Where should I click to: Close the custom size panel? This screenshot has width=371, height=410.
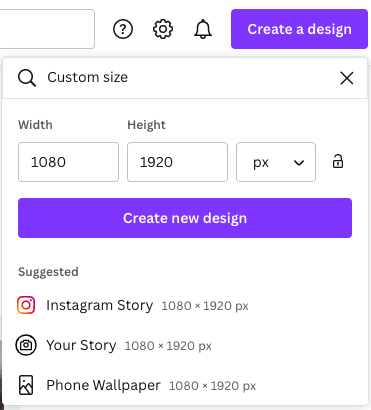pyautogui.click(x=347, y=78)
